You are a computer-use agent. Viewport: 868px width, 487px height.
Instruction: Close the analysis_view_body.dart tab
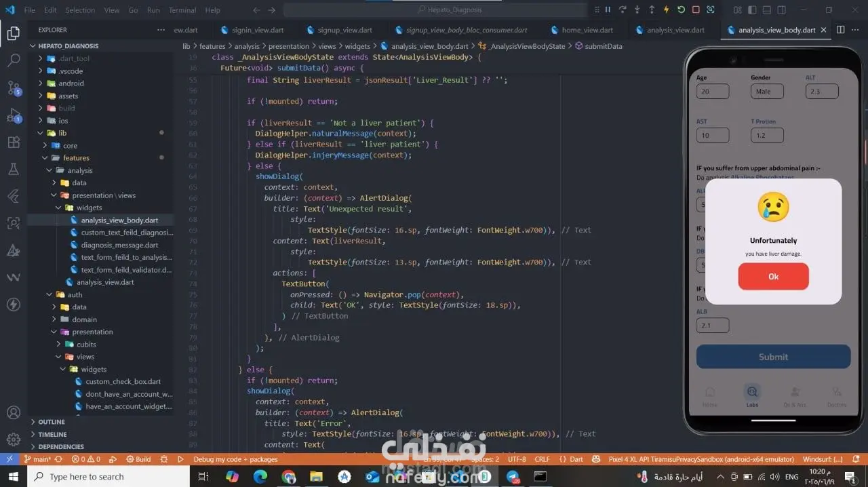(824, 30)
